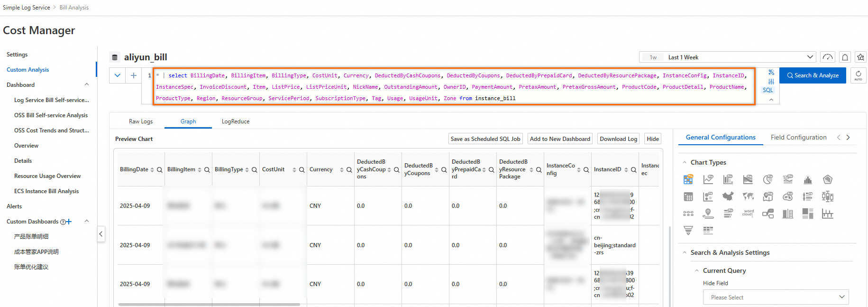868x307 pixels.
Task: Click the time-range shortcut gauge icon
Action: pyautogui.click(x=828, y=57)
